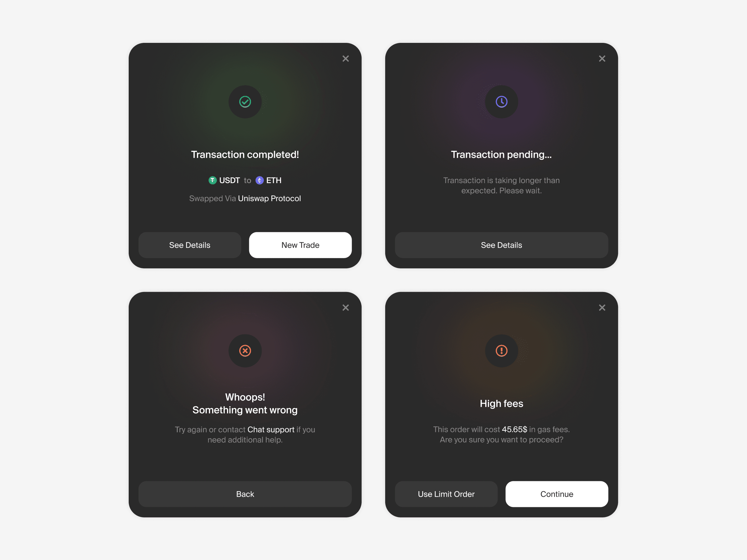Click See Details on completed transaction
The width and height of the screenshot is (747, 560).
click(x=190, y=245)
